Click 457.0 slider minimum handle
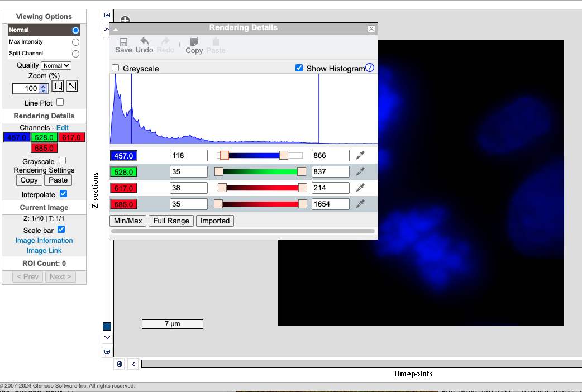This screenshot has width=582, height=392. pyautogui.click(x=224, y=155)
